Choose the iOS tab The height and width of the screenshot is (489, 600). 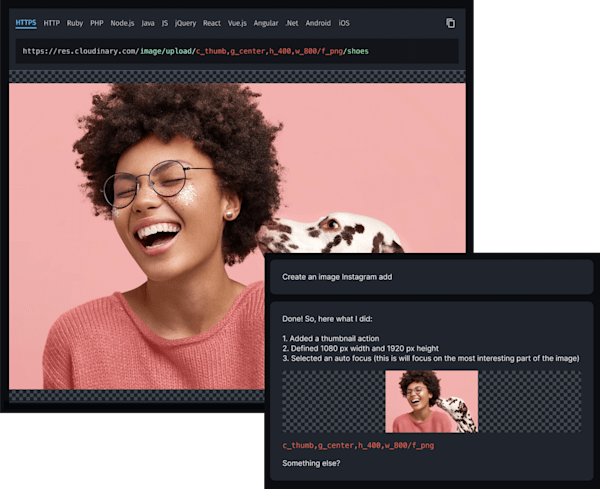point(345,22)
